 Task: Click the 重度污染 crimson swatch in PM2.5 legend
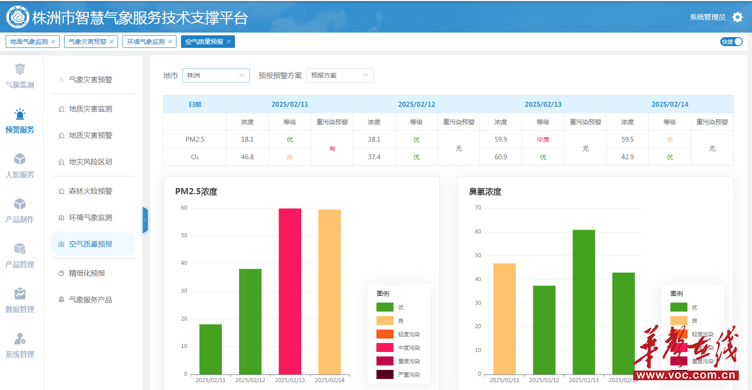tap(385, 361)
